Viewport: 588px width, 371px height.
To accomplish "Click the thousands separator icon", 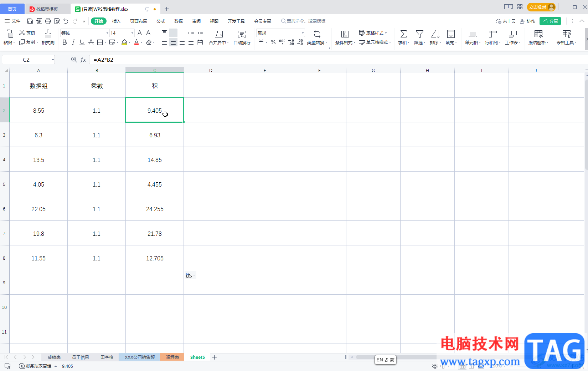I will point(282,42).
